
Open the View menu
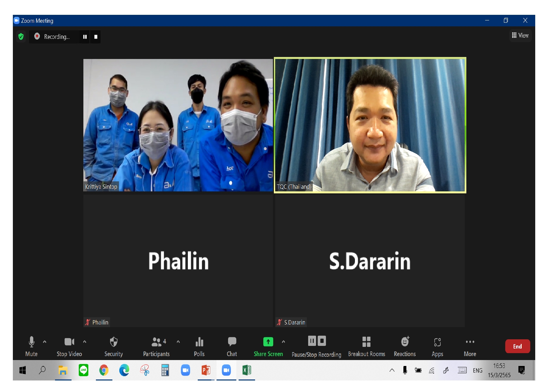click(520, 35)
